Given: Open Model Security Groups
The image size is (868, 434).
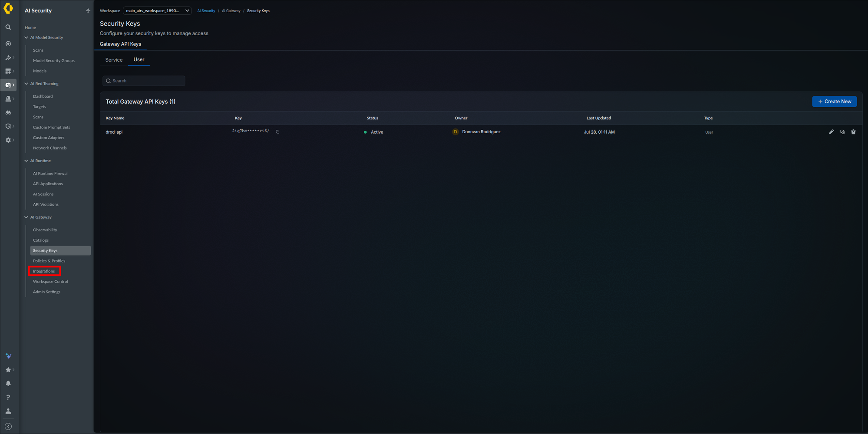Looking at the screenshot, I should [54, 61].
